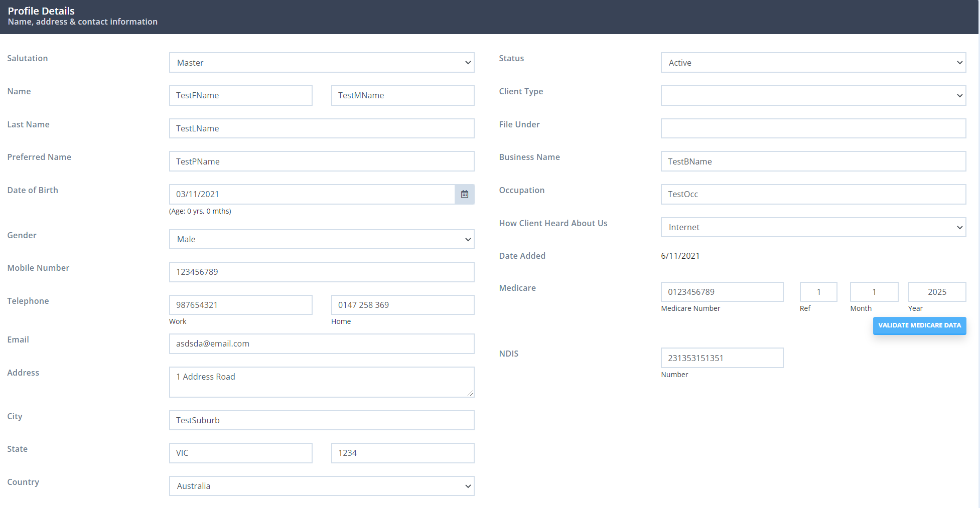980x508 pixels.
Task: Click the Occupation field TestOcc
Action: [813, 194]
